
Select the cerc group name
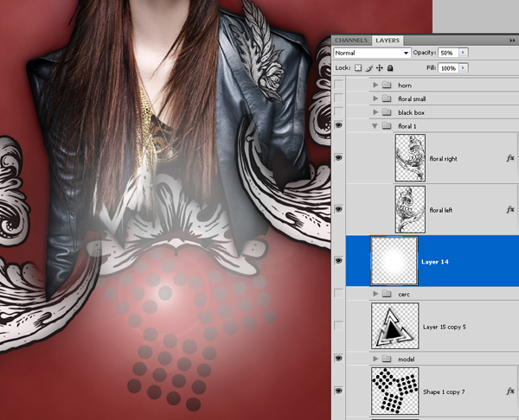tap(404, 295)
